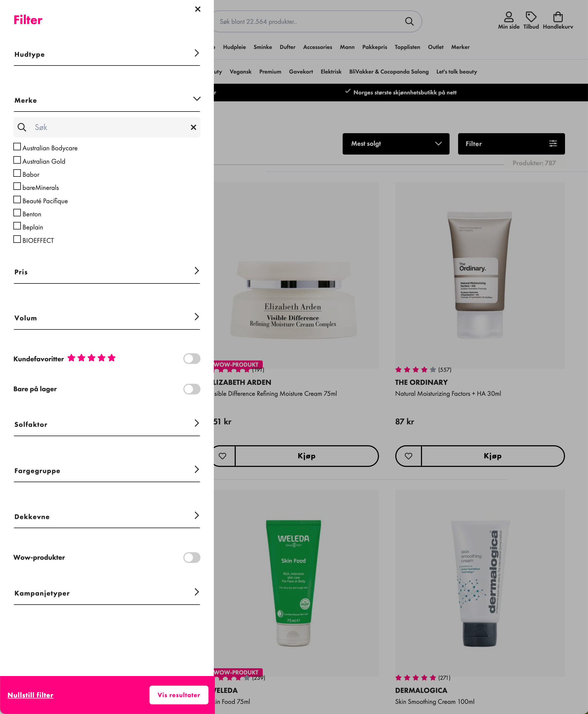This screenshot has height=714, width=588.
Task: Expand the Hudtype filter section
Action: (107, 54)
